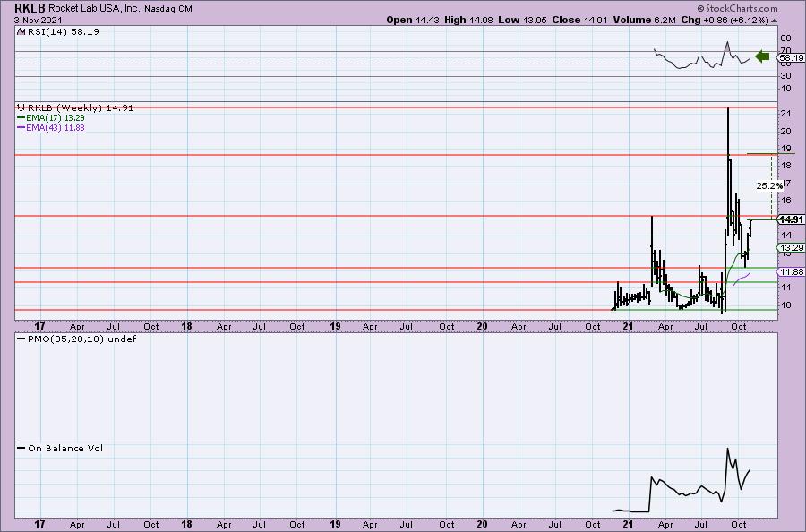Select the RKLB (Weekly) 14.91 legend label
Image resolution: width=806 pixels, height=532 pixels.
(x=81, y=107)
